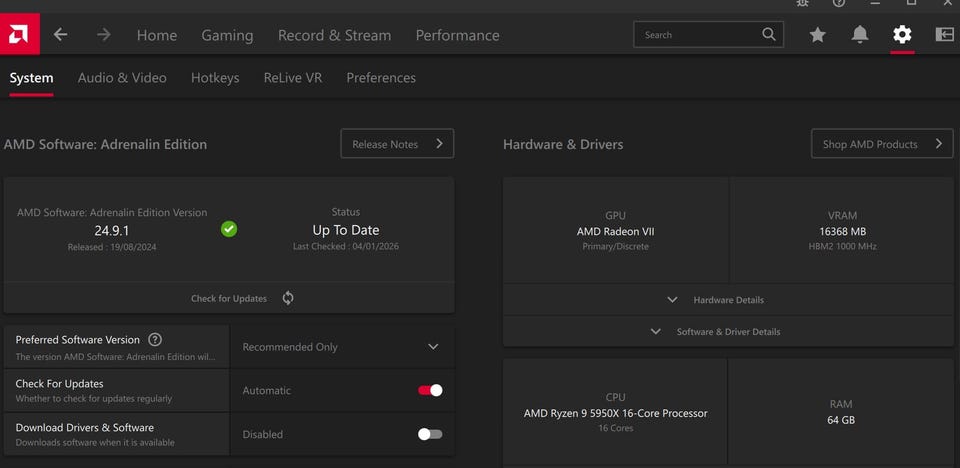Image resolution: width=960 pixels, height=468 pixels.
Task: Open notifications bell icon
Action: pyautogui.click(x=860, y=35)
